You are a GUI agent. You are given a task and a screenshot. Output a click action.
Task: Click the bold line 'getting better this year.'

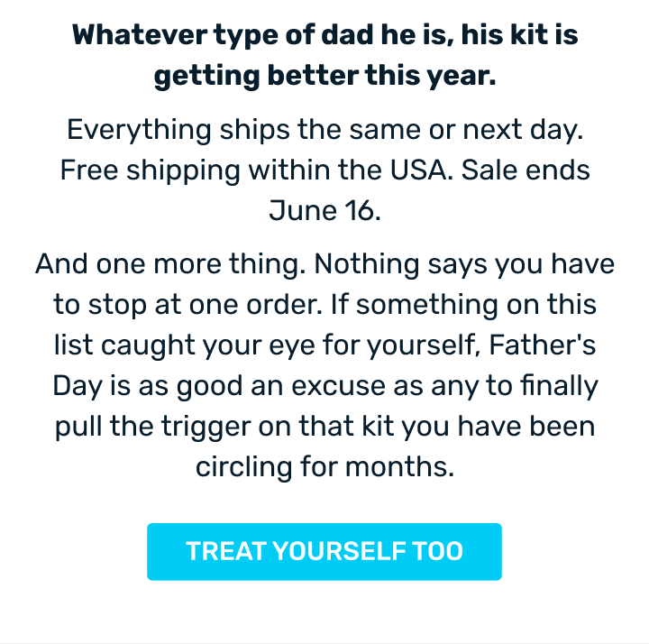[x=324, y=77]
